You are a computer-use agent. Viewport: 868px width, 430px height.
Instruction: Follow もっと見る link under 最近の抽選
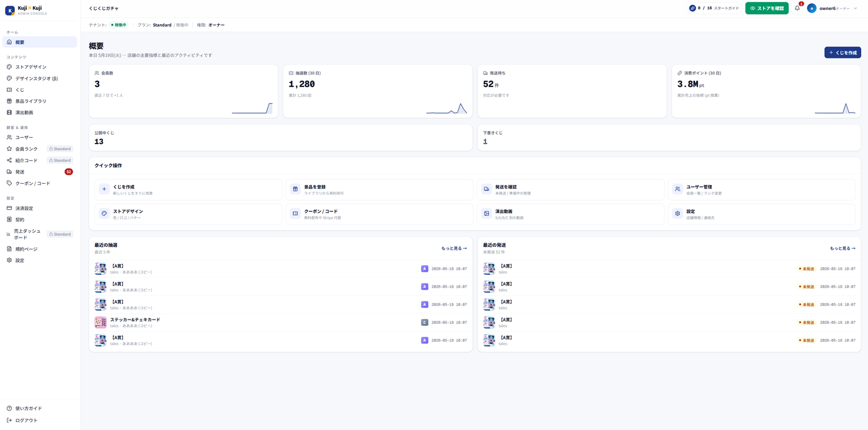coord(454,248)
